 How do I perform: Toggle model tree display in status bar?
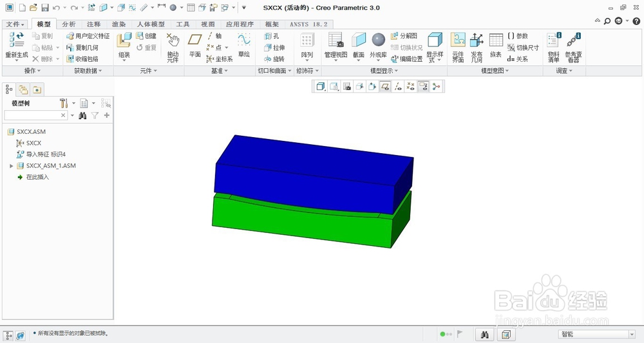[x=8, y=336]
